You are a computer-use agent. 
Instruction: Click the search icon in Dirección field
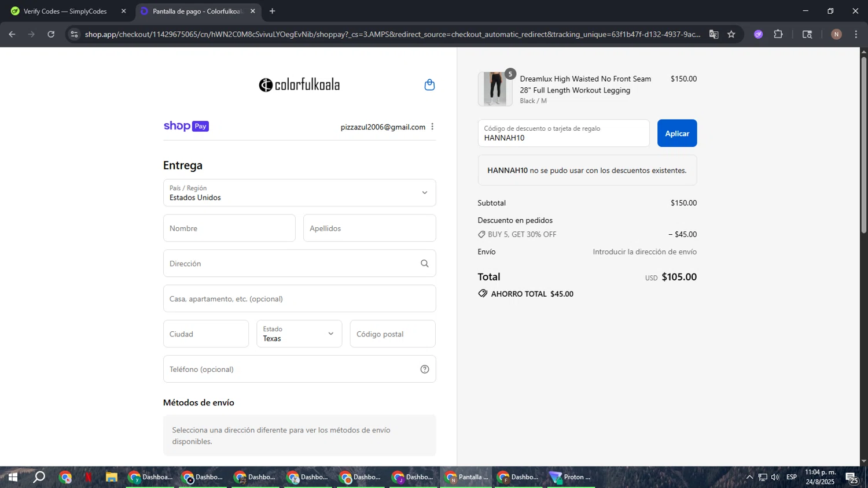(425, 264)
